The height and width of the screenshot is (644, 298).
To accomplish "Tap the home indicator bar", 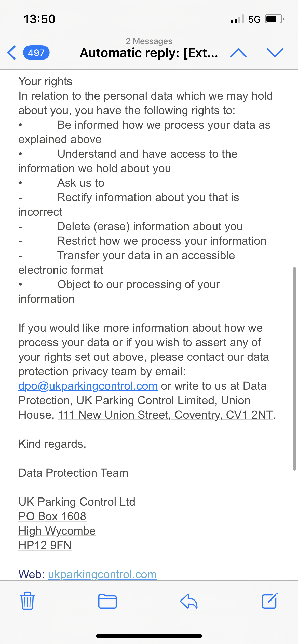I will point(149,636).
